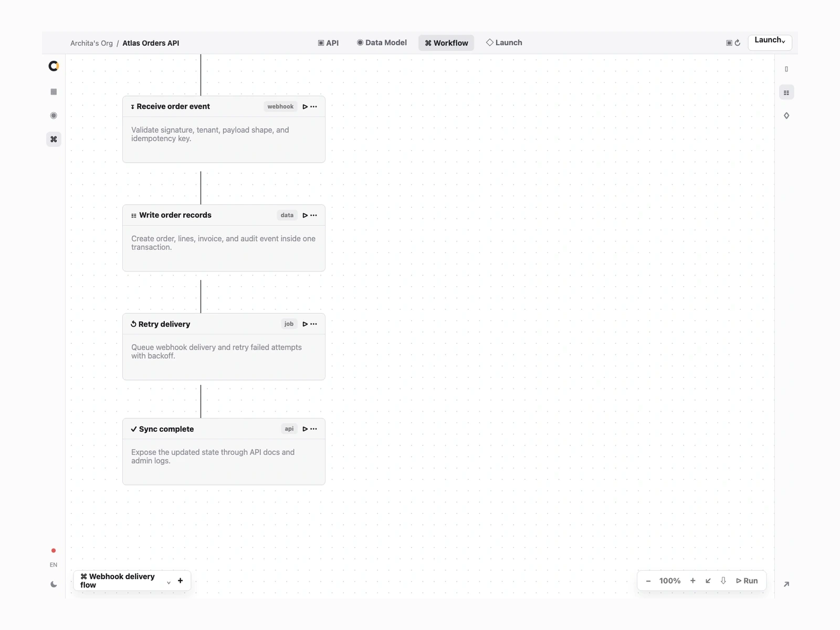Run the Write order records step
Screen dimensions: 840x630
pos(305,215)
